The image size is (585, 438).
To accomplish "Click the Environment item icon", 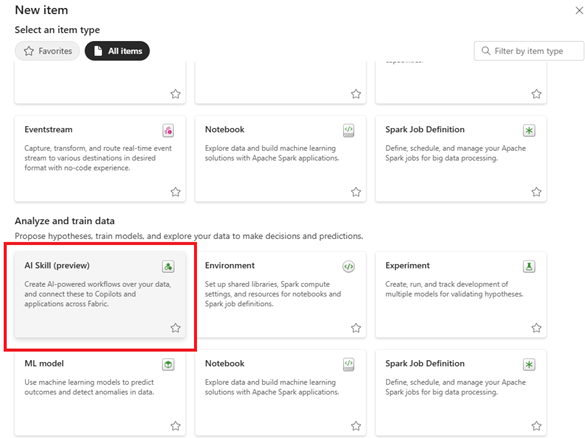I will point(348,266).
